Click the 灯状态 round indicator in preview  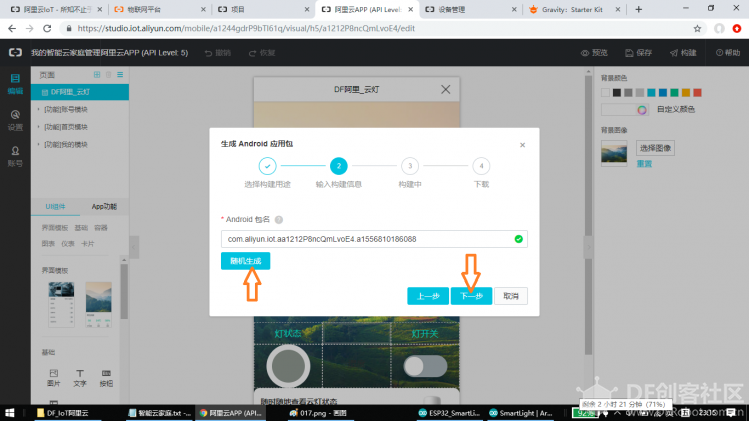288,366
